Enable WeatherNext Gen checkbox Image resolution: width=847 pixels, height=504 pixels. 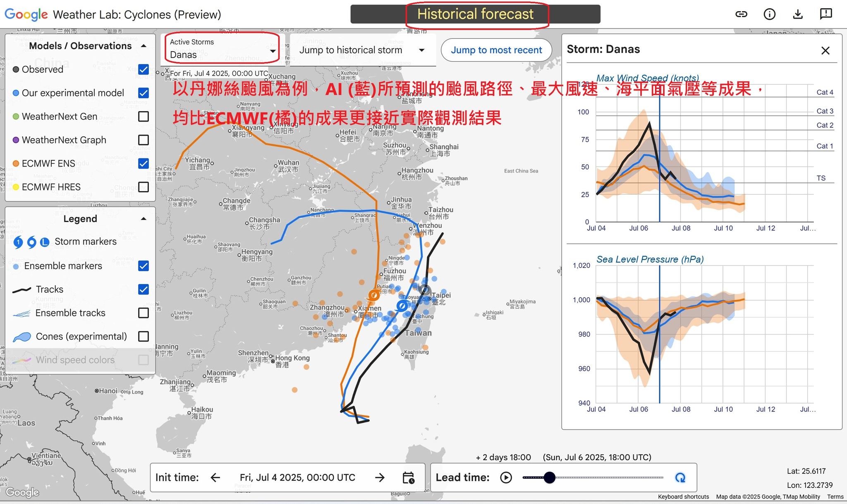coord(144,116)
